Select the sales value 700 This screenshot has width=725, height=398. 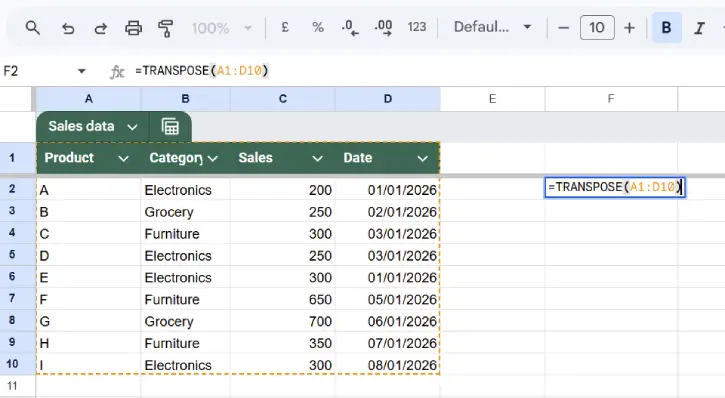click(x=283, y=321)
